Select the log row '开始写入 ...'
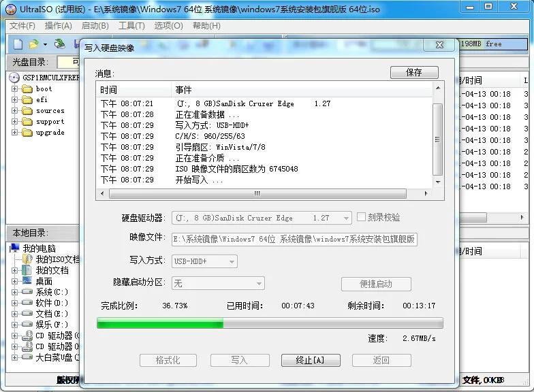534x392 pixels. click(264, 180)
